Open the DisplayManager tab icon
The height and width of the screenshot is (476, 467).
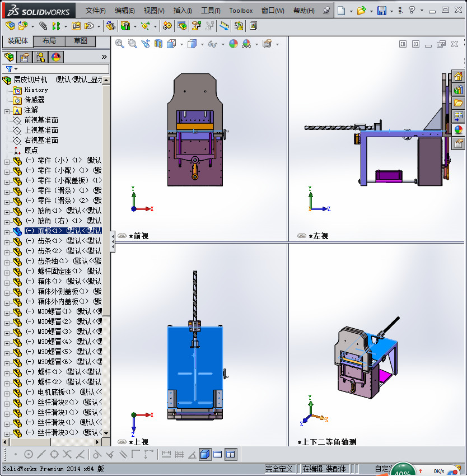(55, 57)
